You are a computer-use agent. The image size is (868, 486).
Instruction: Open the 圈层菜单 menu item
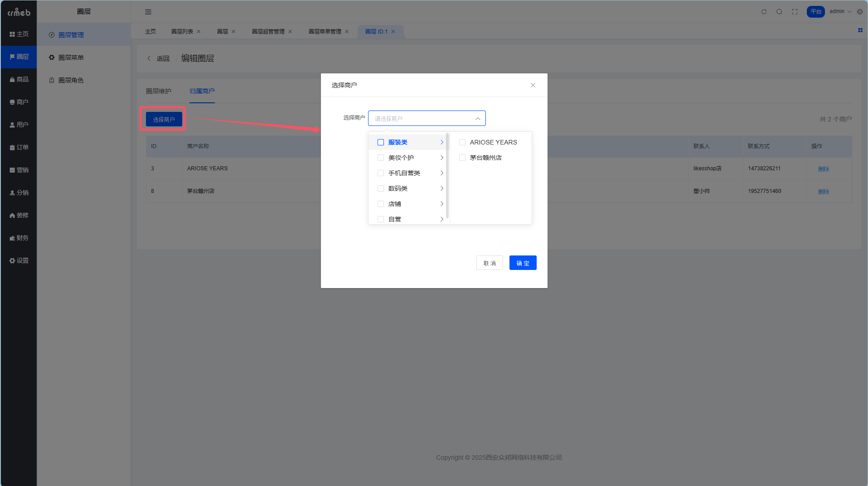pos(71,58)
